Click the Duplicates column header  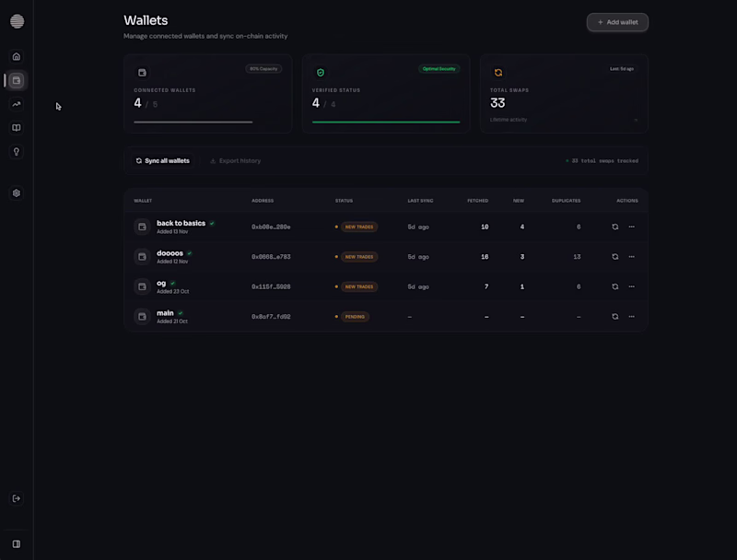[566, 201]
